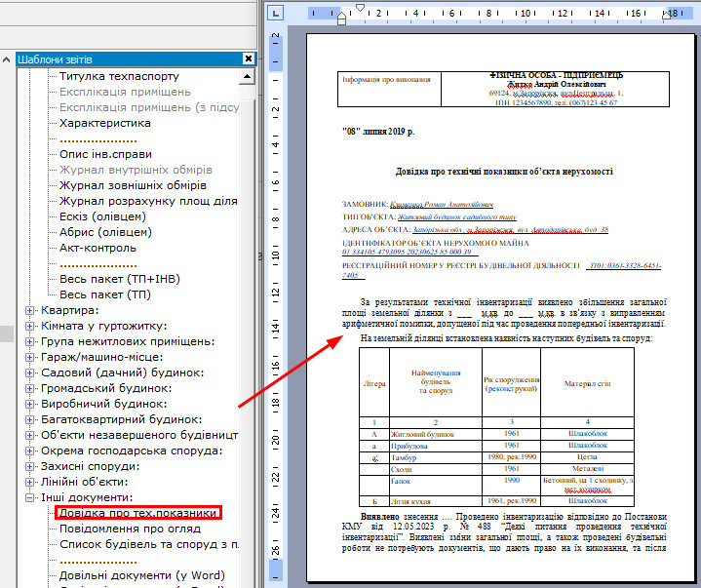Open Довільні документи (у Word) item
Screen dimensions: 701x588
[x=142, y=575]
